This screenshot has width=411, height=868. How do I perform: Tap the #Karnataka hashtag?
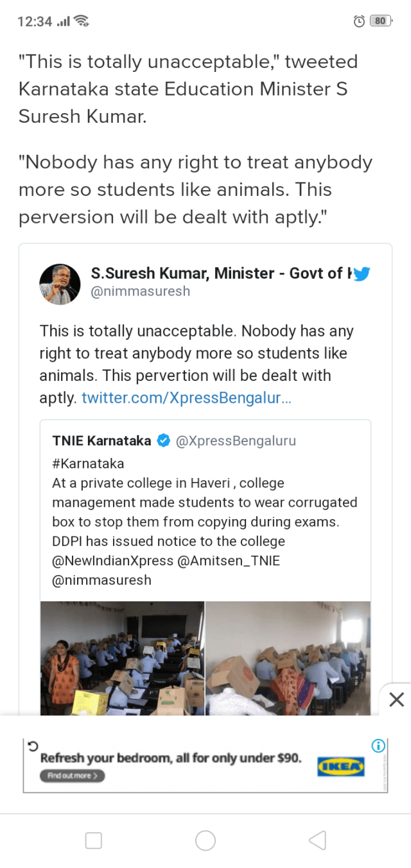point(88,463)
